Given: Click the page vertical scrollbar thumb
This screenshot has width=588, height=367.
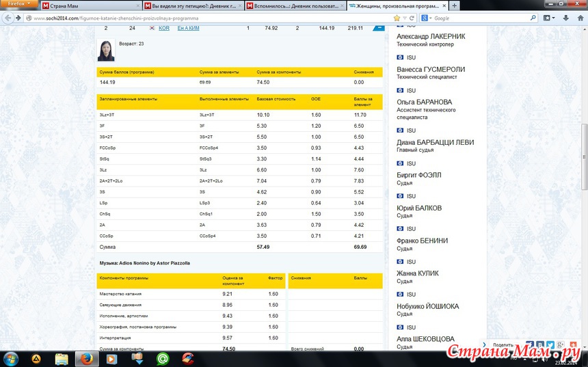Looking at the screenshot, I should point(585,157).
